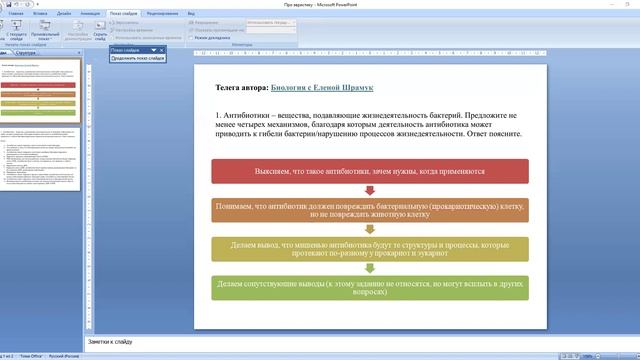
Task: Click the record narration option in ribbon
Action: click(x=124, y=22)
